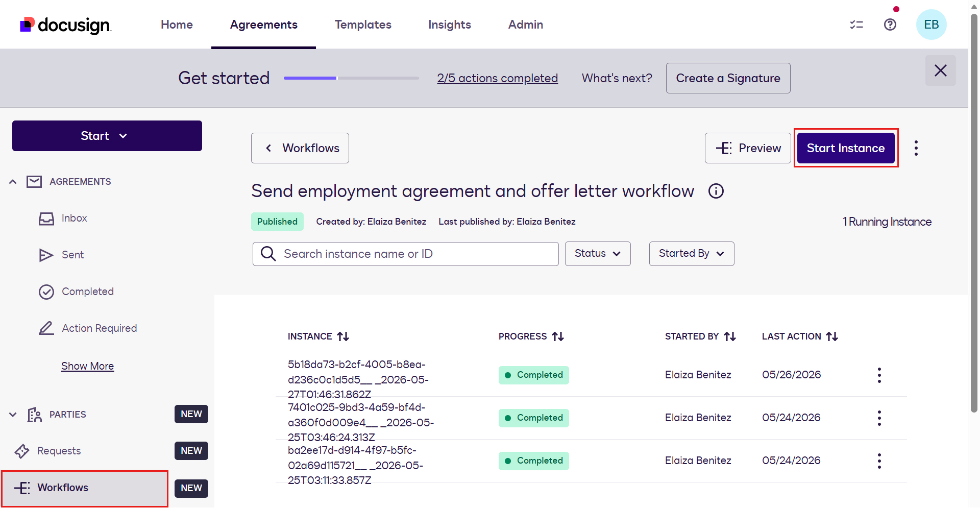Open workflow more options kebab menu
Viewport: 980px width, 508px height.
click(x=916, y=148)
